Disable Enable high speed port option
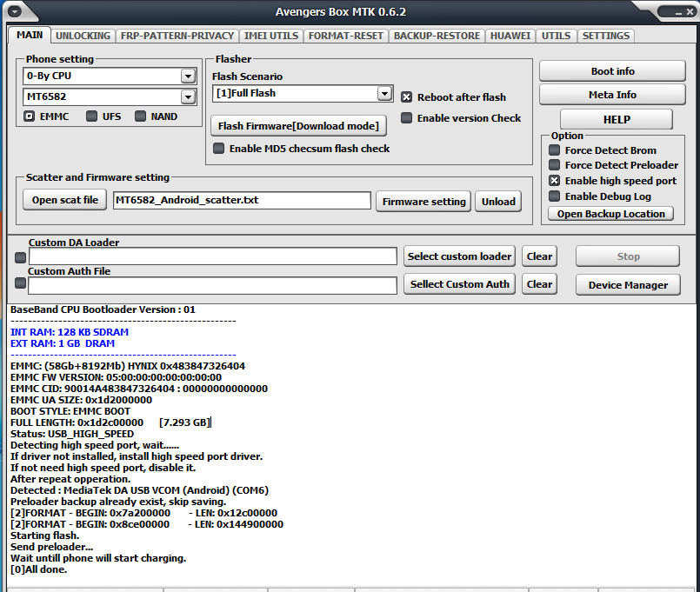Viewport: 700px width, 592px height. pos(554,180)
